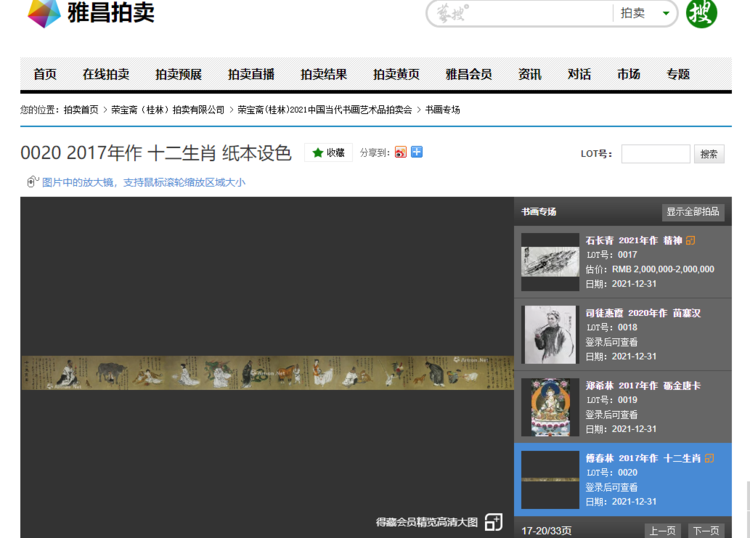Click 17-20/33页 page indicator text
The height and width of the screenshot is (538, 750).
546,531
